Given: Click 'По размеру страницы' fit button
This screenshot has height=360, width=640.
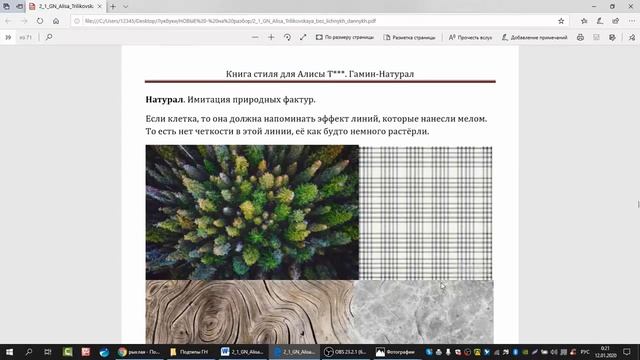Looking at the screenshot, I should pyautogui.click(x=344, y=37).
